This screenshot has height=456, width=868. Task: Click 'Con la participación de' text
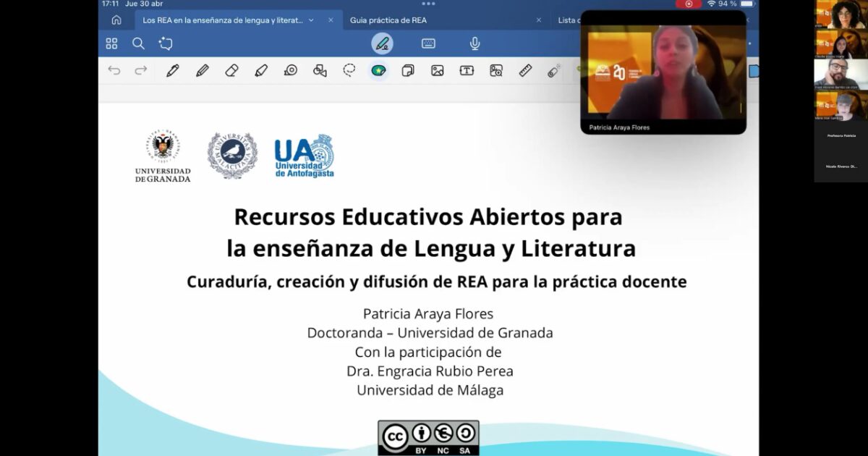[x=428, y=352]
